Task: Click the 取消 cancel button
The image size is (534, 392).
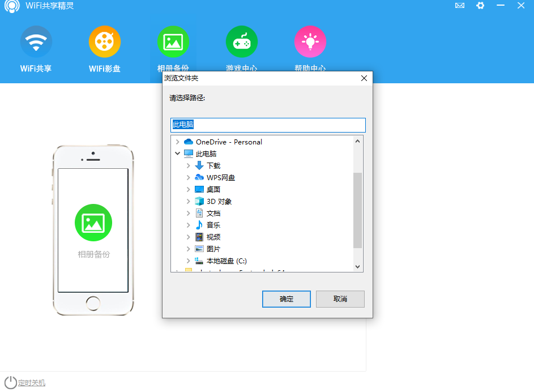Action: click(x=340, y=299)
